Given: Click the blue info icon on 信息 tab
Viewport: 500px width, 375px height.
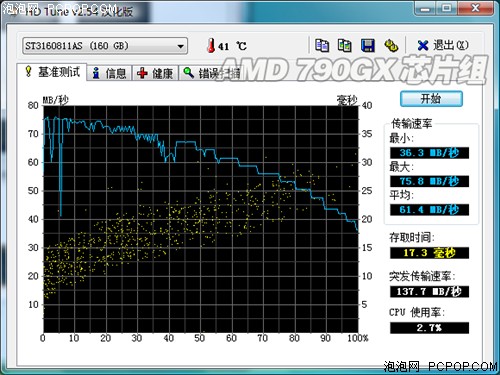Looking at the screenshot, I should 96,73.
